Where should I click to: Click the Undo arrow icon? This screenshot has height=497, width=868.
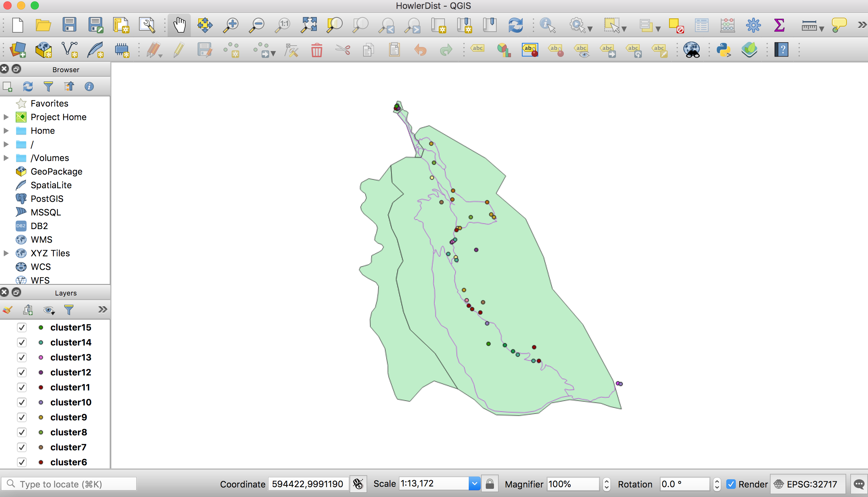[420, 50]
